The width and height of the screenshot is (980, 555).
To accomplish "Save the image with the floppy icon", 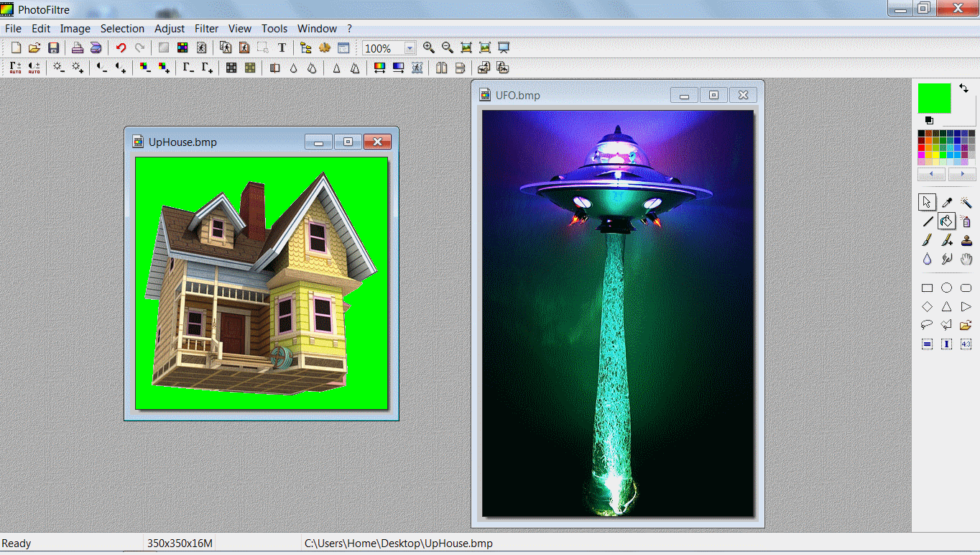I will [x=53, y=48].
